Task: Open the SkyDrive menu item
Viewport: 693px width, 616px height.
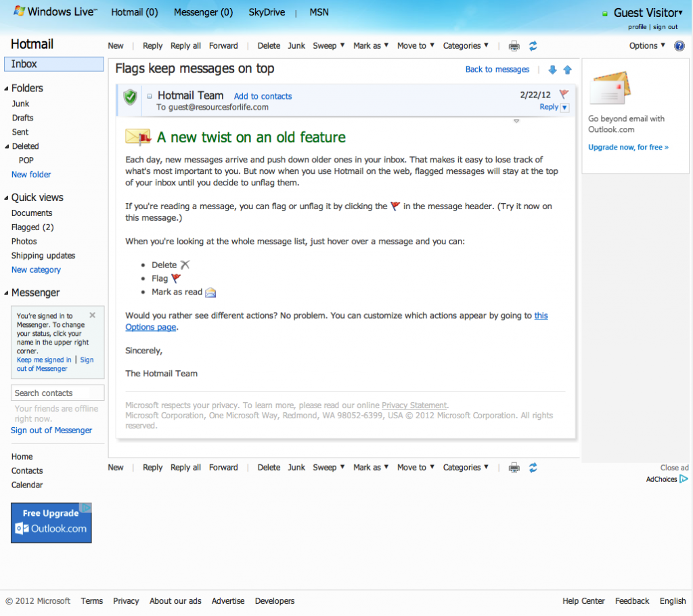Action: click(266, 12)
